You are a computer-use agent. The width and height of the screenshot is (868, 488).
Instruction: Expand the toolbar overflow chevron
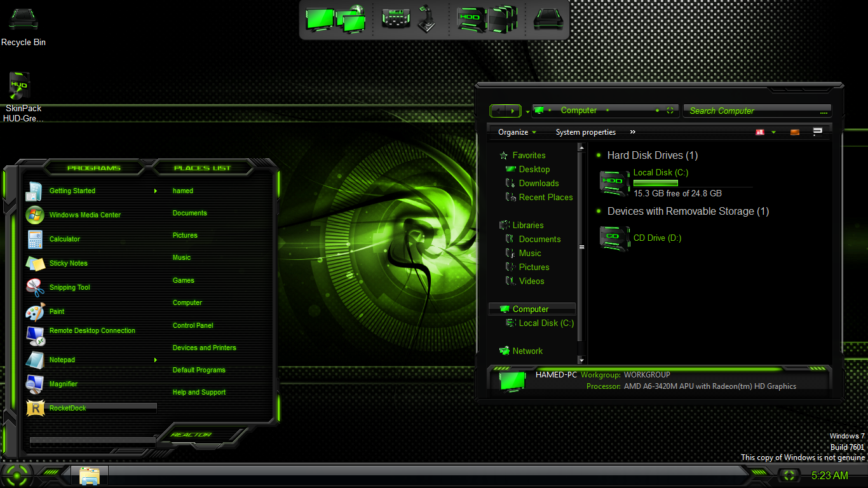632,132
